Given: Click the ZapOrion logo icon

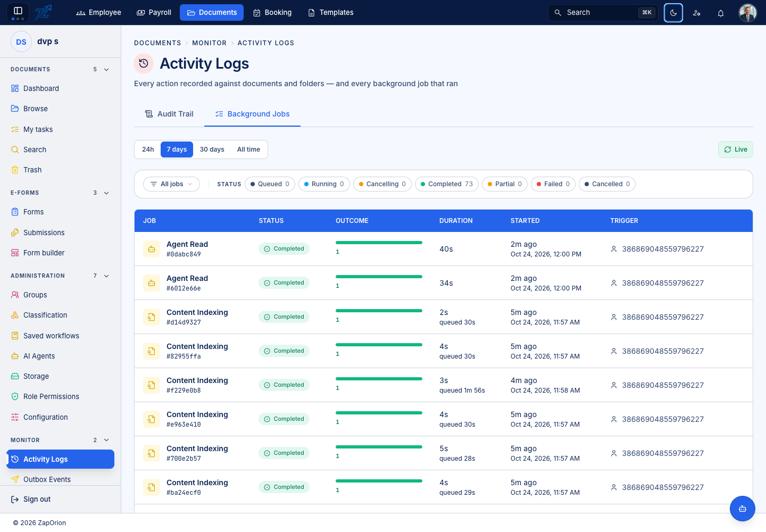Looking at the screenshot, I should point(43,12).
